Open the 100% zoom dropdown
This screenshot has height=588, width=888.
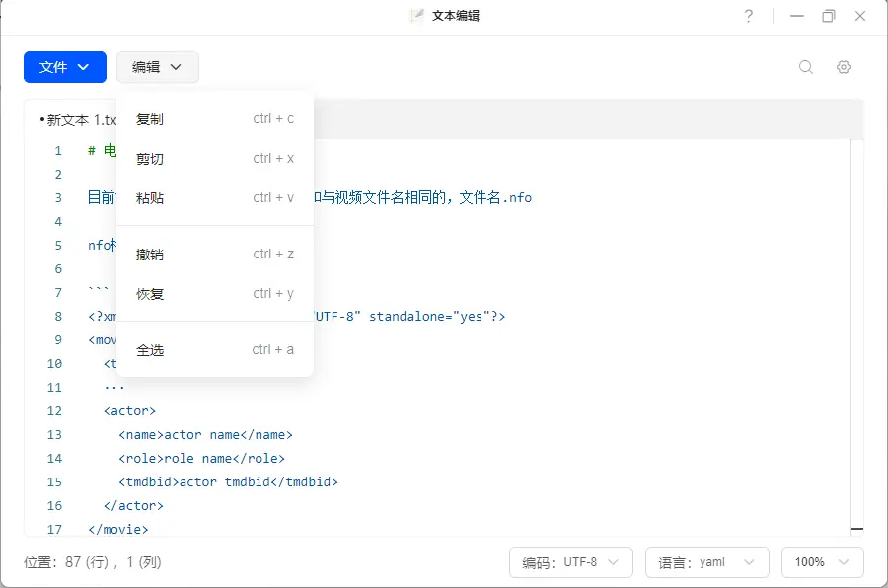tap(823, 562)
